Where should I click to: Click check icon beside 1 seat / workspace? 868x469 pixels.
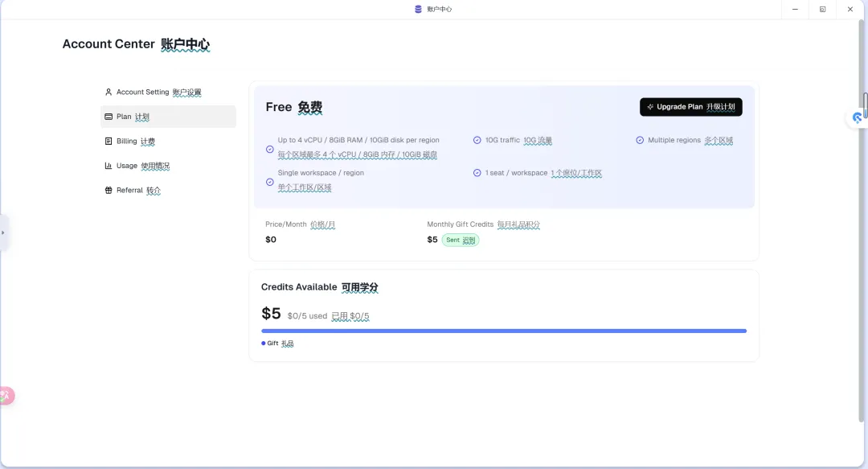click(x=477, y=173)
